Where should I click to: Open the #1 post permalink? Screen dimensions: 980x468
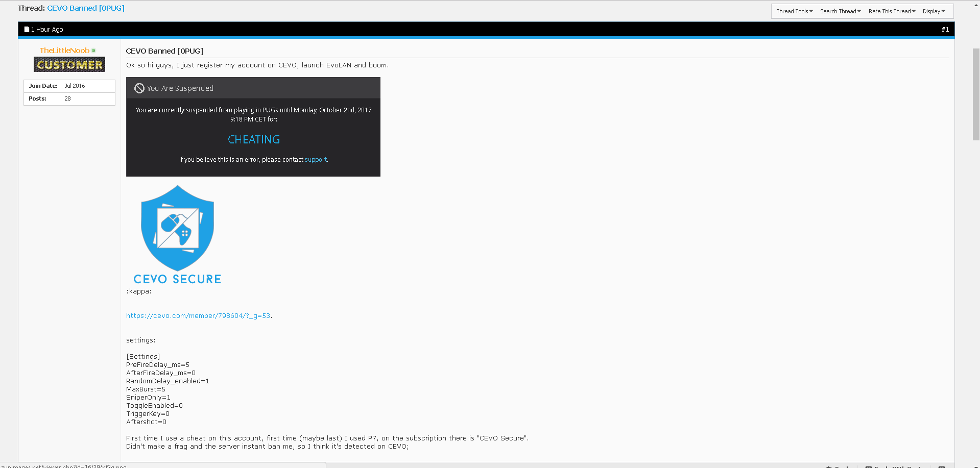point(945,30)
